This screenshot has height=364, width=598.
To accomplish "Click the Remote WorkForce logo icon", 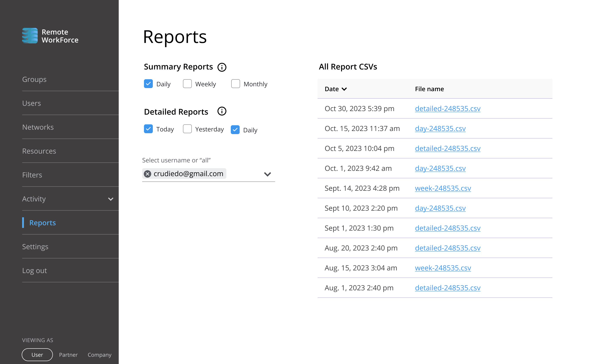I will pyautogui.click(x=30, y=36).
